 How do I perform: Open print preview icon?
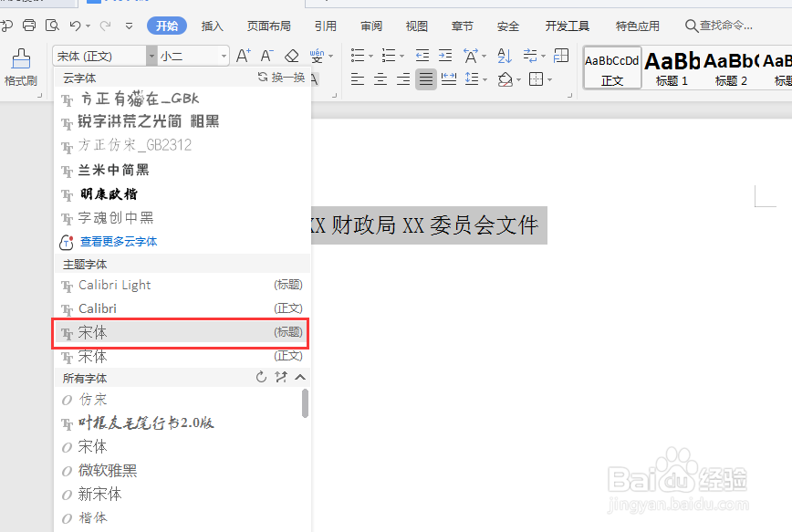tap(52, 26)
